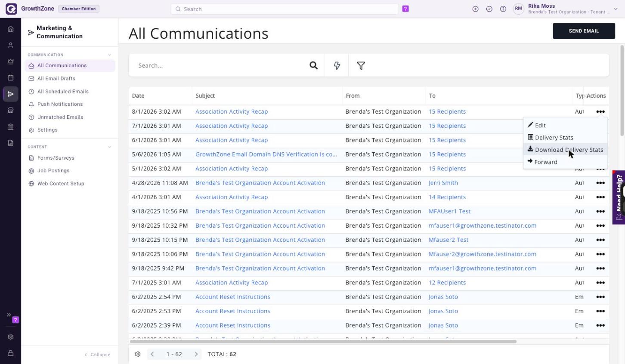
Task: Click the plus quick-add icon in header
Action: tap(475, 9)
